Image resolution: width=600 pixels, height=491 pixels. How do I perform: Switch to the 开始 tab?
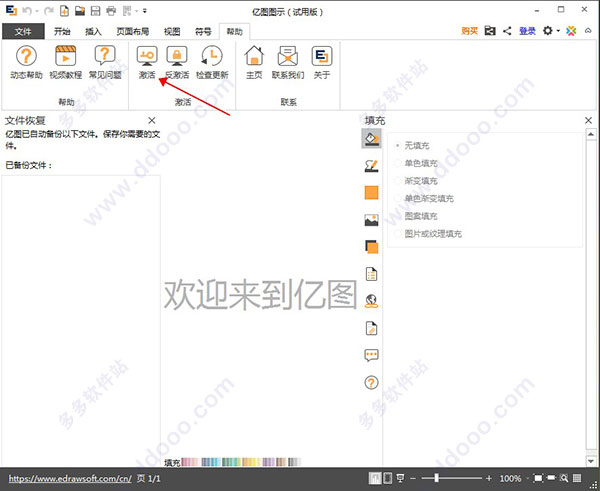[62, 31]
